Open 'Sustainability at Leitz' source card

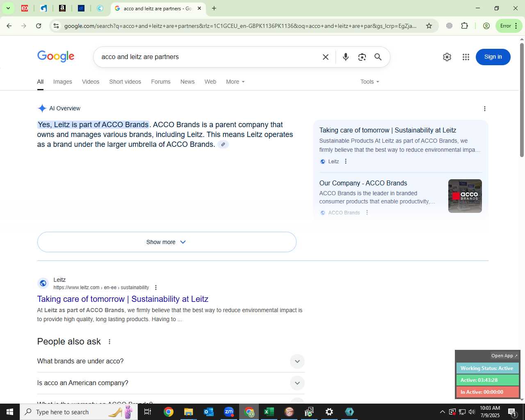click(388, 130)
